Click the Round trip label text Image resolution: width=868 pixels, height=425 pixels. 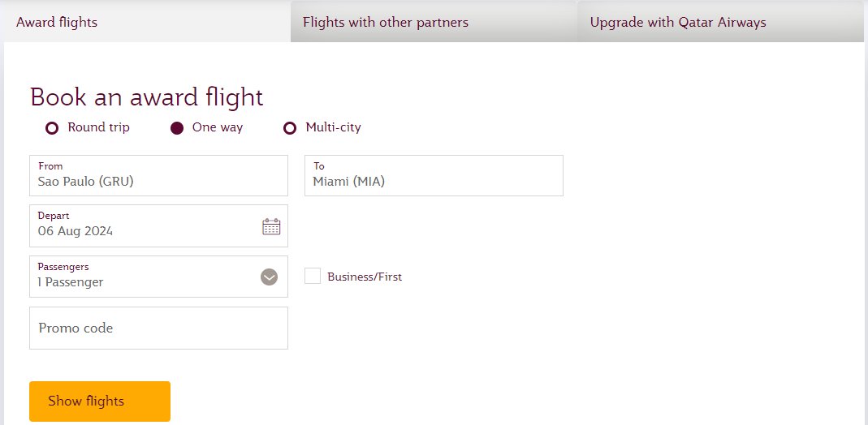point(98,127)
